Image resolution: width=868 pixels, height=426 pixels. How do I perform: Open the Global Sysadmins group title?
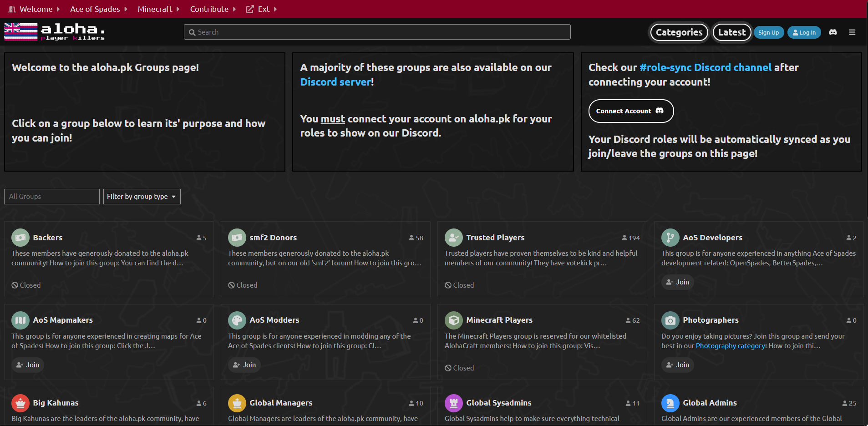pyautogui.click(x=499, y=403)
